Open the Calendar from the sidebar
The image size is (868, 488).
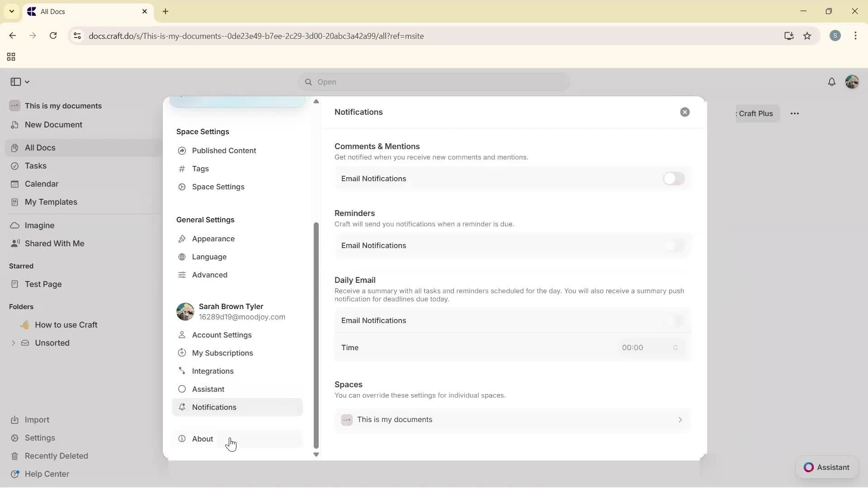pos(41,184)
